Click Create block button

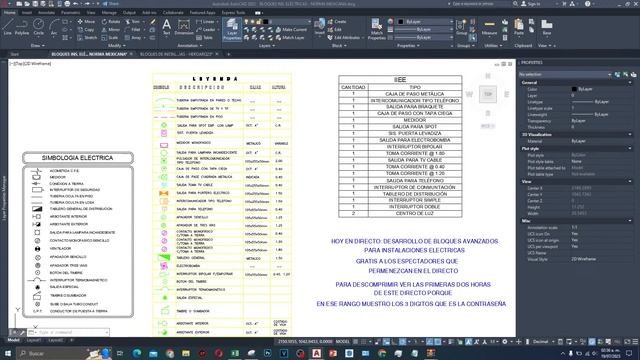pyautogui.click(x=337, y=21)
